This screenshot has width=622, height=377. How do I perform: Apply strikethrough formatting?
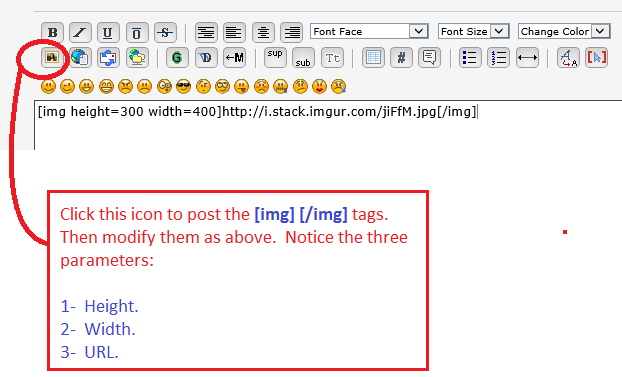pos(165,32)
